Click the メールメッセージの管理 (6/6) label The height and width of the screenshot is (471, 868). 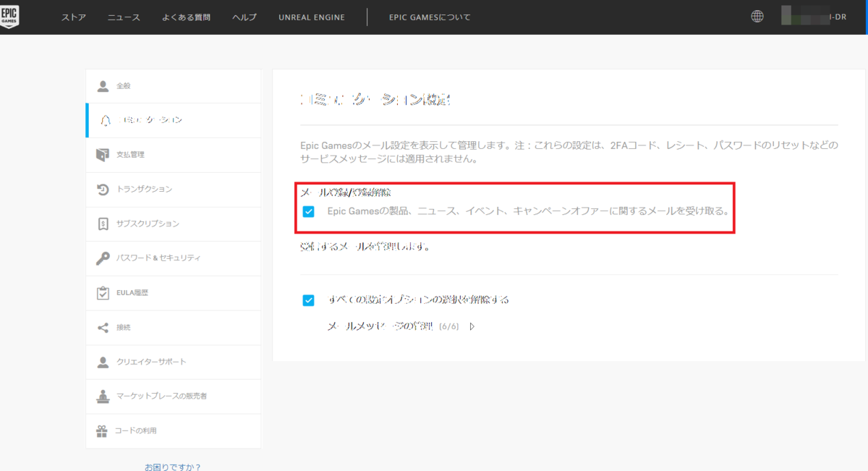click(x=393, y=327)
